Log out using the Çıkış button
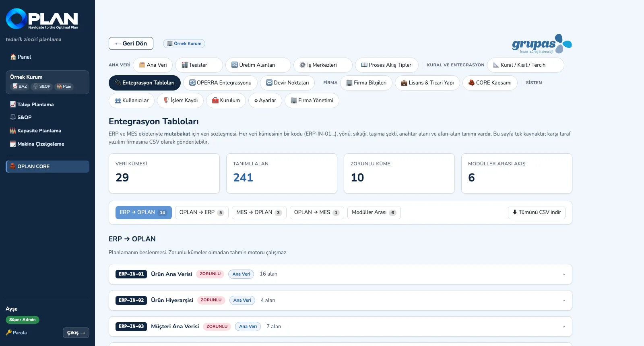 tap(76, 333)
